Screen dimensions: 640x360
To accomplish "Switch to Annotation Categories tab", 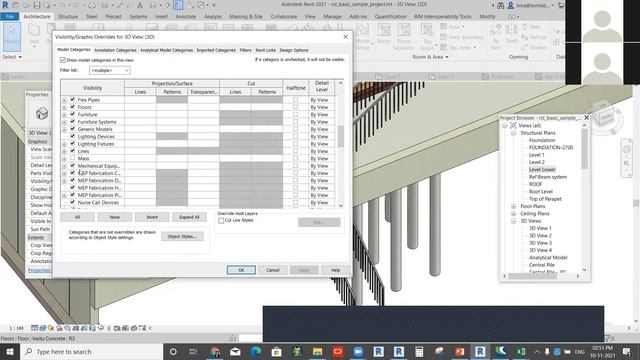I will click(x=115, y=50).
